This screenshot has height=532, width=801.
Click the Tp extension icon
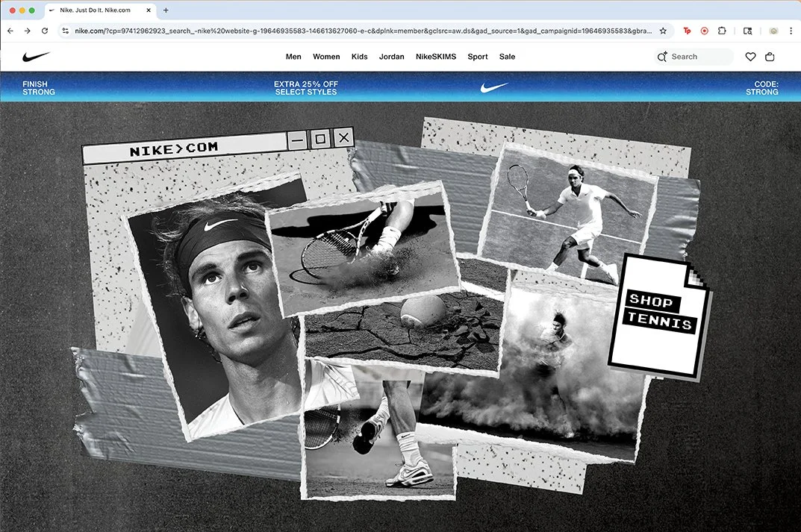click(686, 31)
